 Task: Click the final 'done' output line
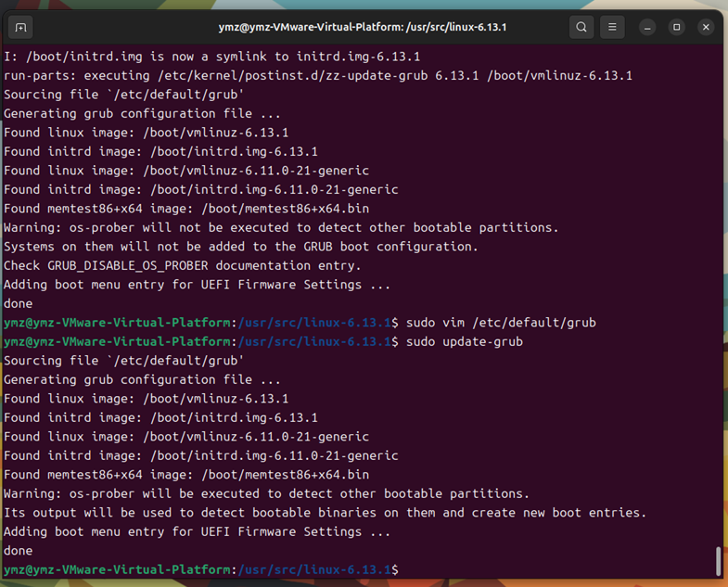point(19,551)
